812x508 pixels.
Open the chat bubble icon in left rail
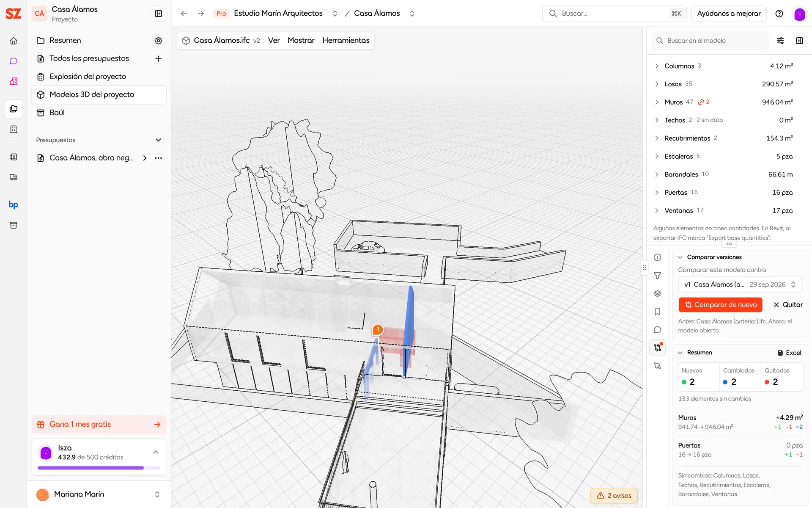point(14,61)
